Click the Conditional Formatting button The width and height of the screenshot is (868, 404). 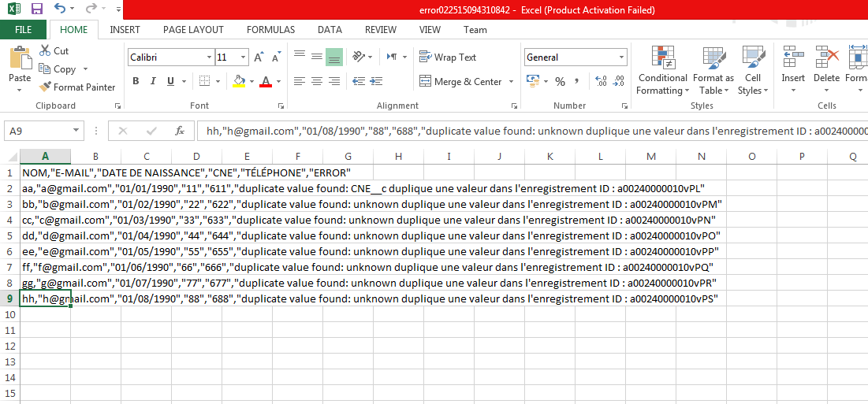pos(662,71)
